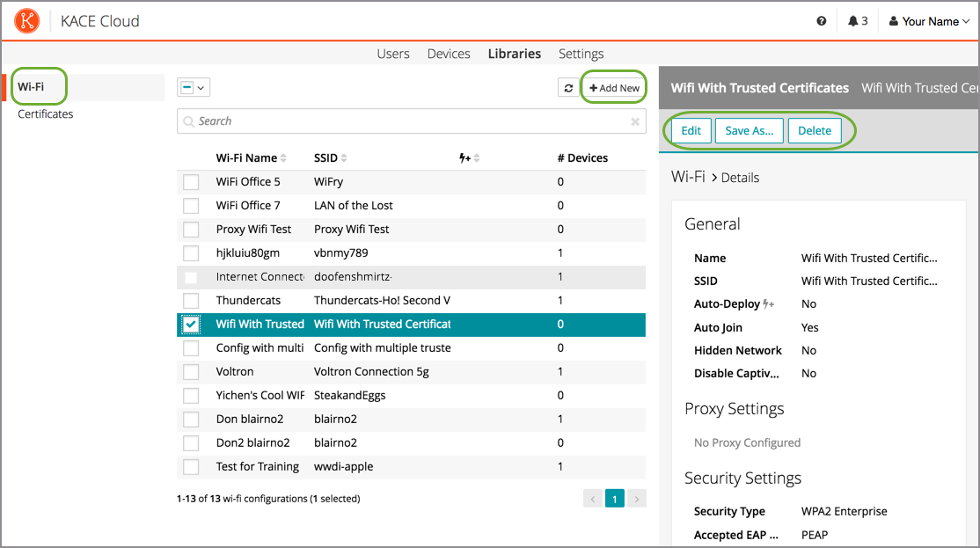Click the Add New button
The width and height of the screenshot is (980, 548).
(x=614, y=88)
